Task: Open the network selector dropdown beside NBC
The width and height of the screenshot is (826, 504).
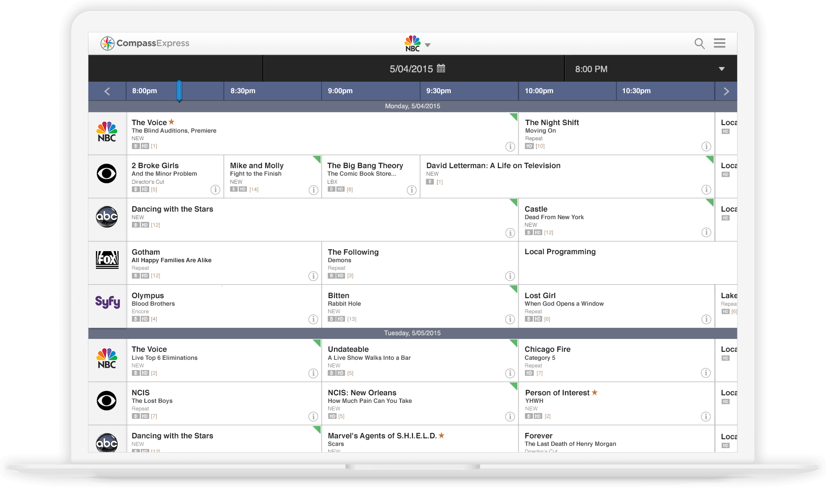Action: [428, 44]
